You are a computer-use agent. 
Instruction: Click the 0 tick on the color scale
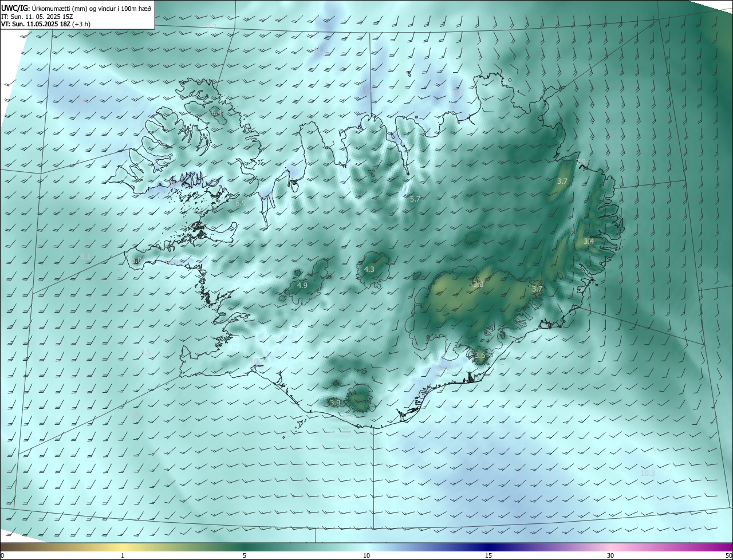(2, 555)
